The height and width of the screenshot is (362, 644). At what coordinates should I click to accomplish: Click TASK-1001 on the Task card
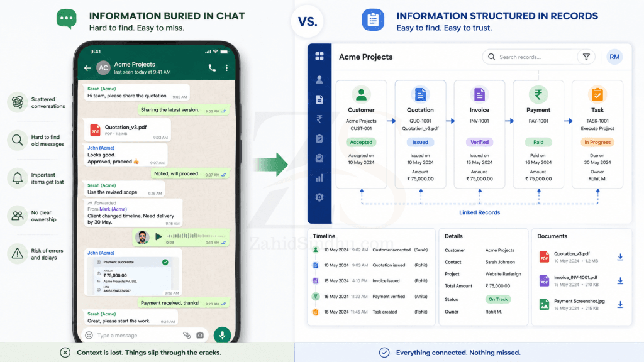click(597, 121)
